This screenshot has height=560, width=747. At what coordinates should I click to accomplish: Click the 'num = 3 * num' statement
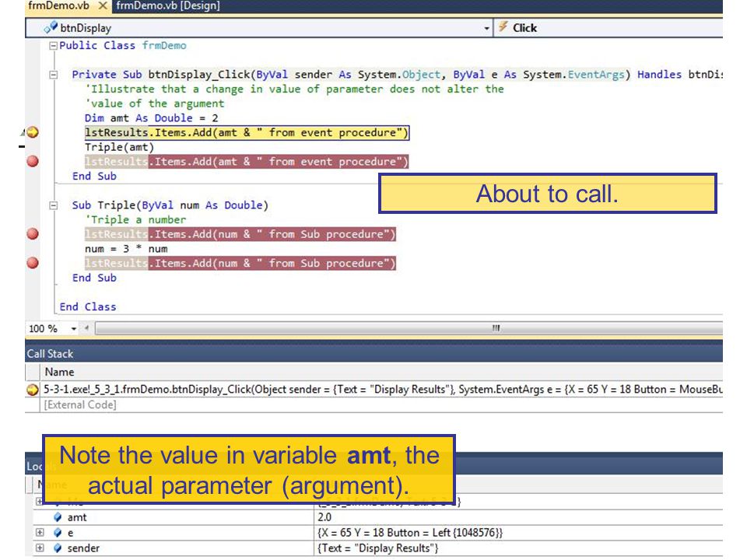[x=126, y=249]
